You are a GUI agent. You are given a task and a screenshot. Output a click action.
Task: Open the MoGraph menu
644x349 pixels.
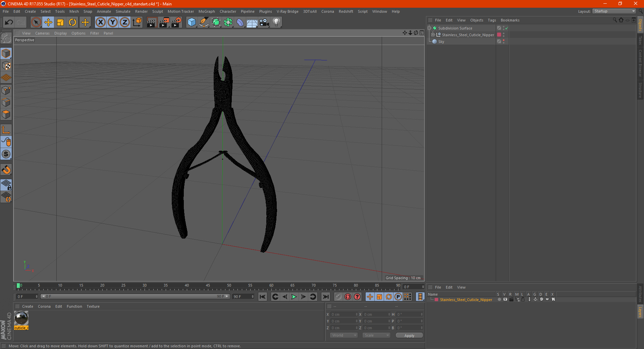[x=207, y=11]
